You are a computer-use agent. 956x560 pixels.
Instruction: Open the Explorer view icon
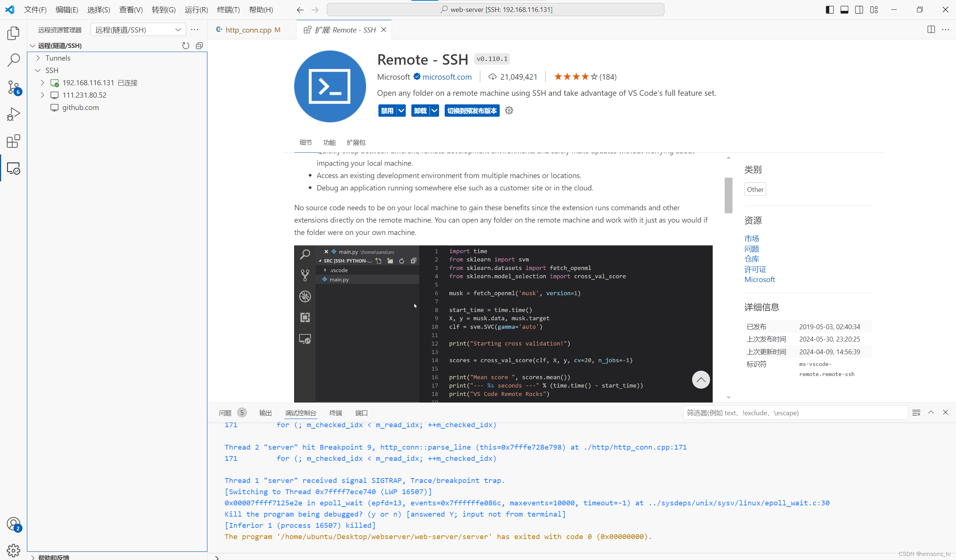click(13, 33)
